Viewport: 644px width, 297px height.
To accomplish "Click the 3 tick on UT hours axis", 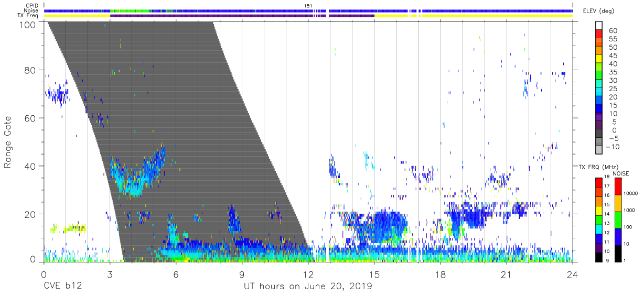I will coord(110,274).
